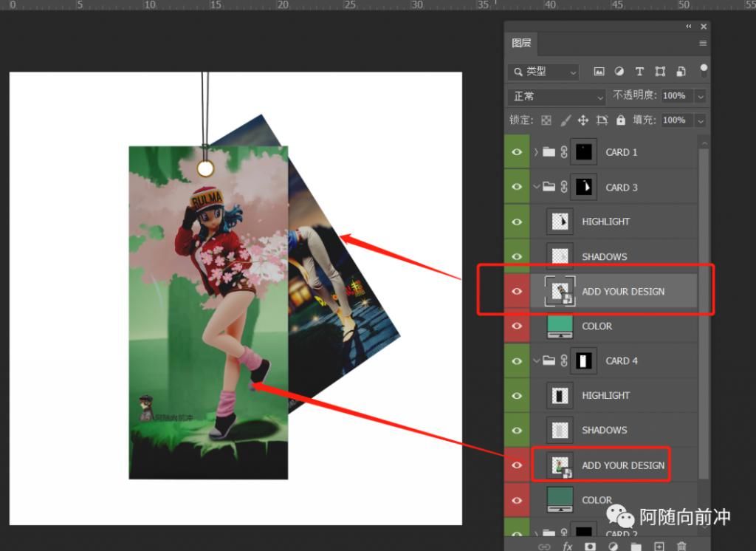Filter layers by shape layers icon
The image size is (756, 551).
(660, 72)
